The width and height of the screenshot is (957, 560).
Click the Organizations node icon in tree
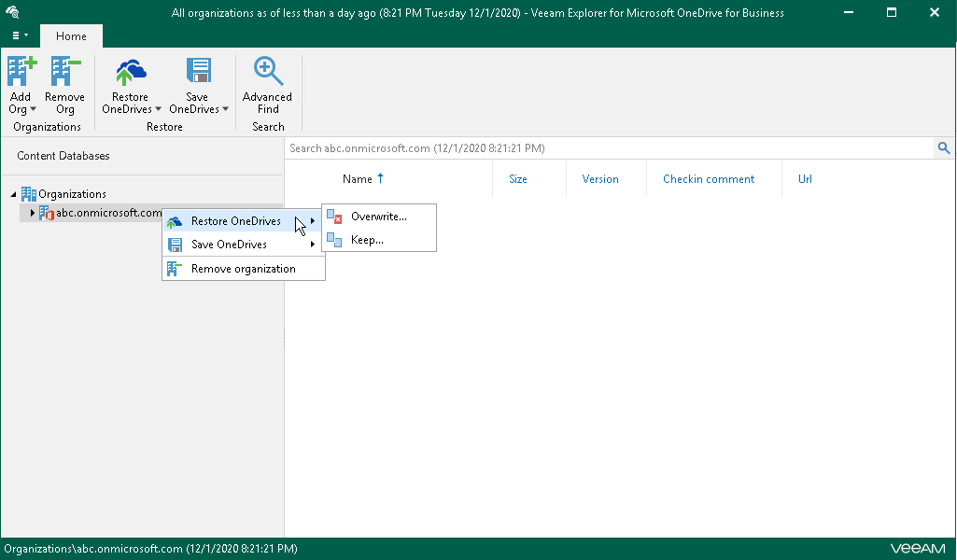(29, 194)
